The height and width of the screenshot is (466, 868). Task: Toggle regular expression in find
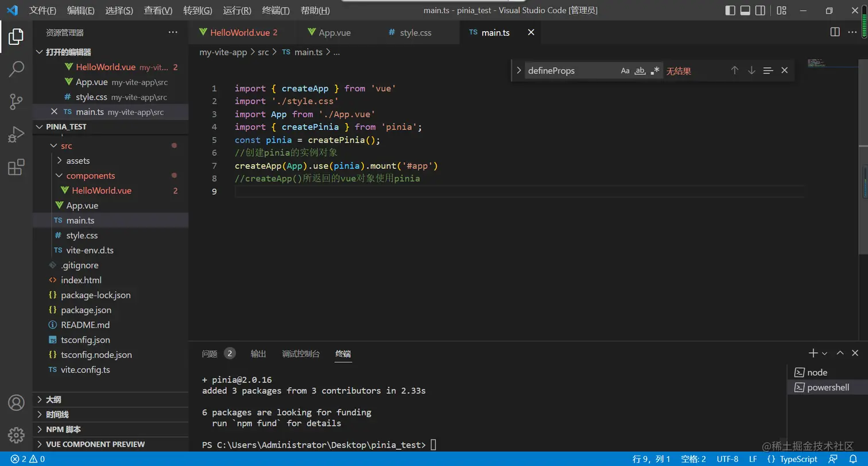point(655,71)
